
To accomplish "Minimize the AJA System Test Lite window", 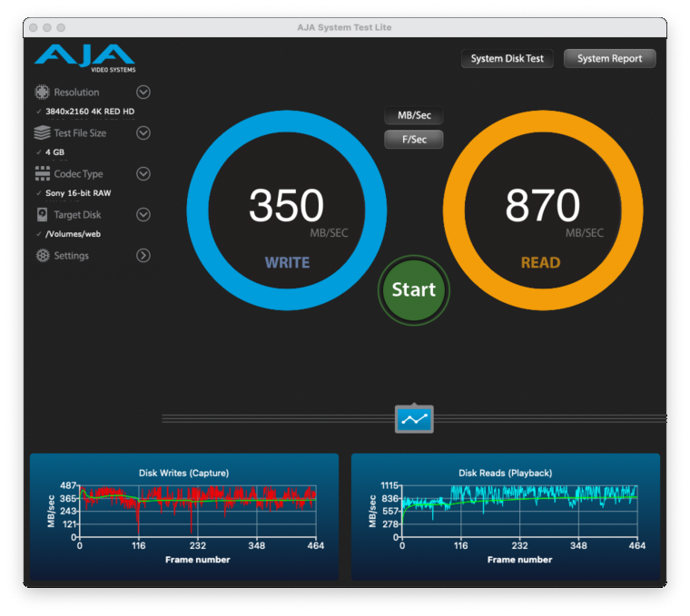I will click(x=47, y=28).
